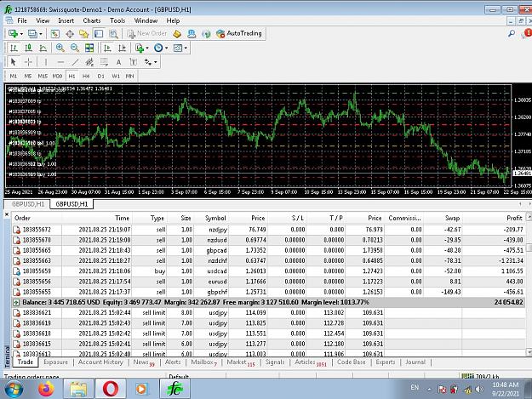Open the Strategy Tester magnifier icon
The height and width of the screenshot is (399, 532).
(x=113, y=33)
